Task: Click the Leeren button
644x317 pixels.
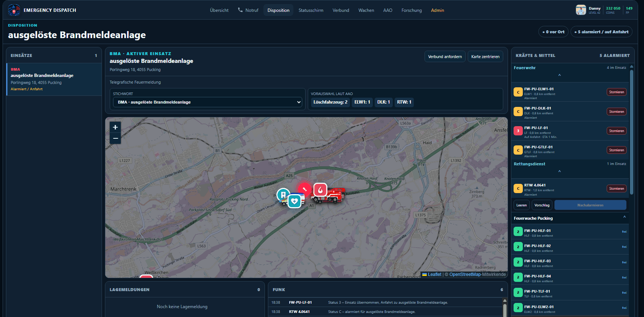Action: pos(521,205)
